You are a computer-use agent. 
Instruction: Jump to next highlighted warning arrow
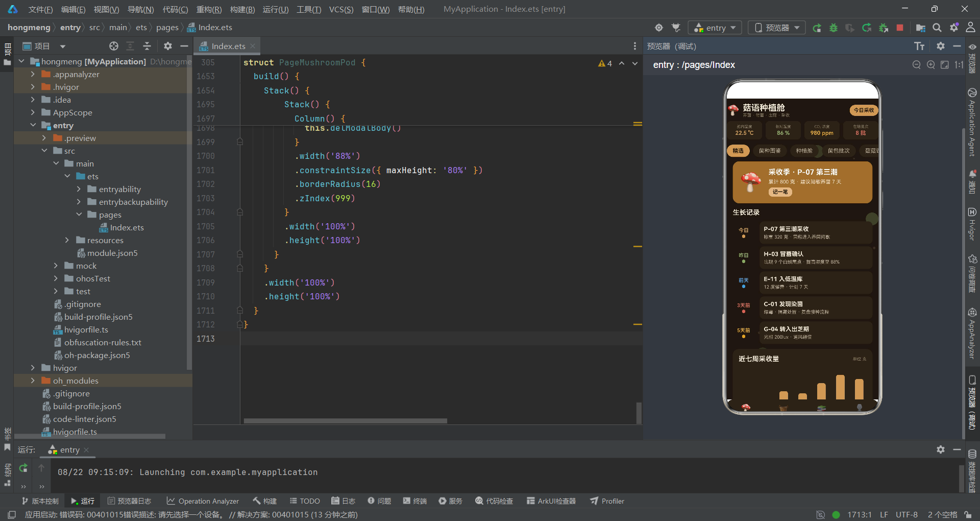[x=635, y=63]
